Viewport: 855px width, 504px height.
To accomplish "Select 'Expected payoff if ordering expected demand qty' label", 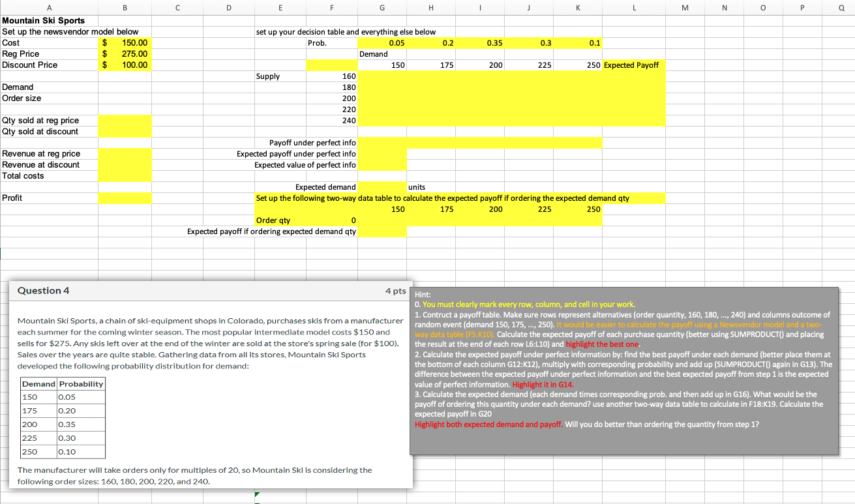I will pyautogui.click(x=271, y=231).
